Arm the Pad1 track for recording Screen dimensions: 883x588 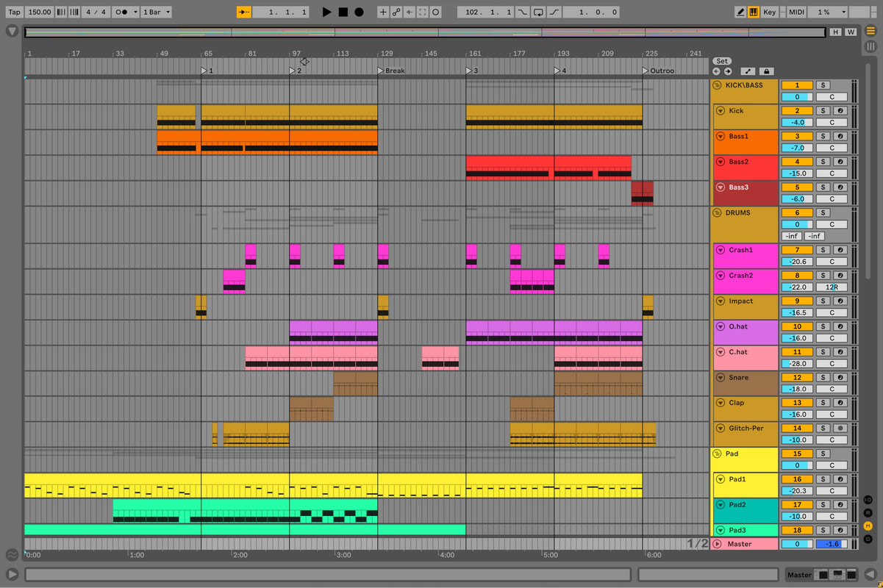(840, 479)
